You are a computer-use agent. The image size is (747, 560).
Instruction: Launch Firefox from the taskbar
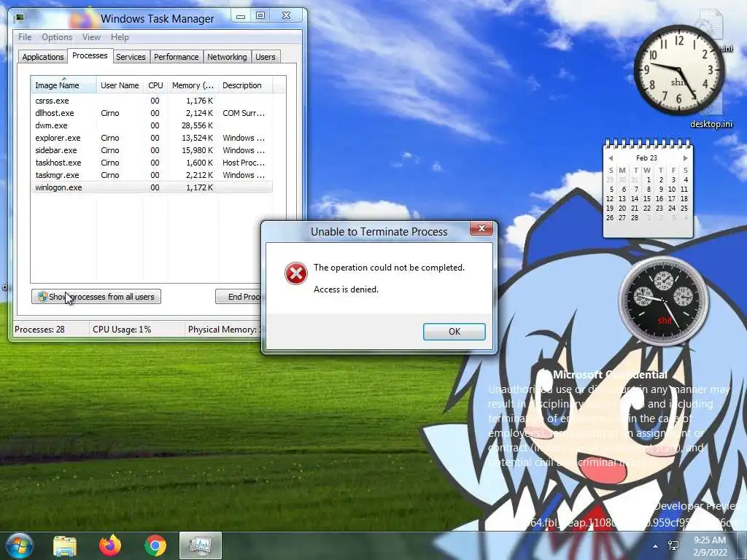tap(110, 545)
